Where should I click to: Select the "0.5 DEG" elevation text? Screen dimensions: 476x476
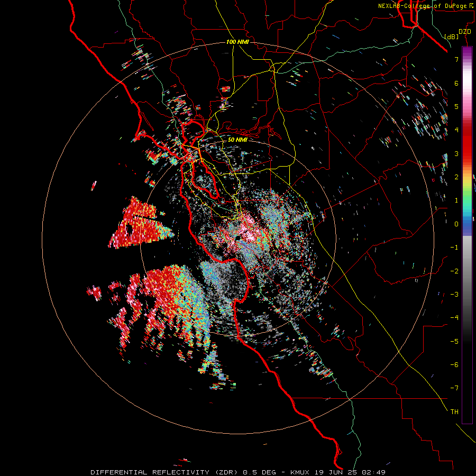(x=260, y=472)
